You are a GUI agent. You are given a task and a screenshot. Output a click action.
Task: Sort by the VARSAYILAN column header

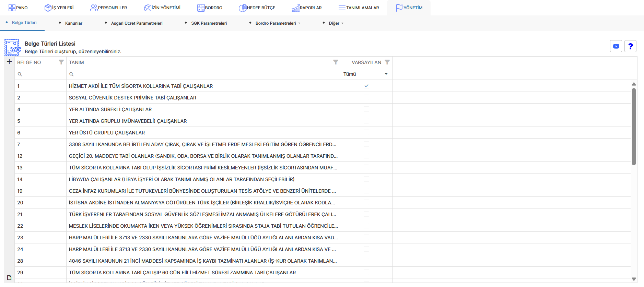coord(366,62)
